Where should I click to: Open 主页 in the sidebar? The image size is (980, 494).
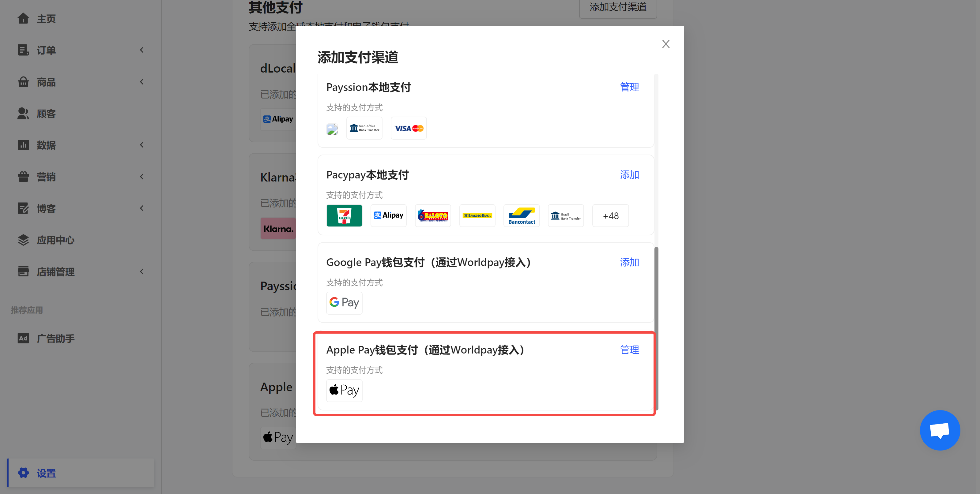(46, 19)
